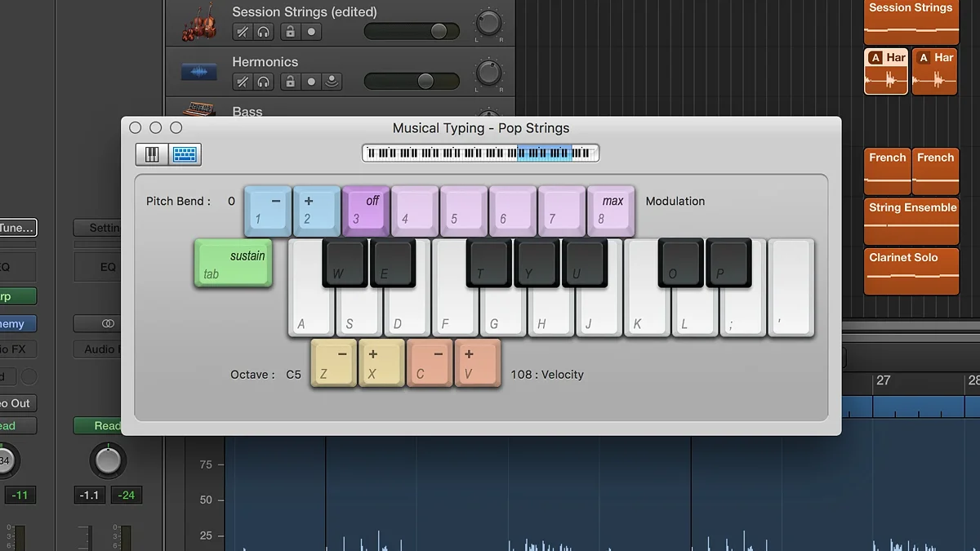Viewport: 980px width, 551px height.
Task: Click the Session Strings instrument icon
Action: pos(199,22)
